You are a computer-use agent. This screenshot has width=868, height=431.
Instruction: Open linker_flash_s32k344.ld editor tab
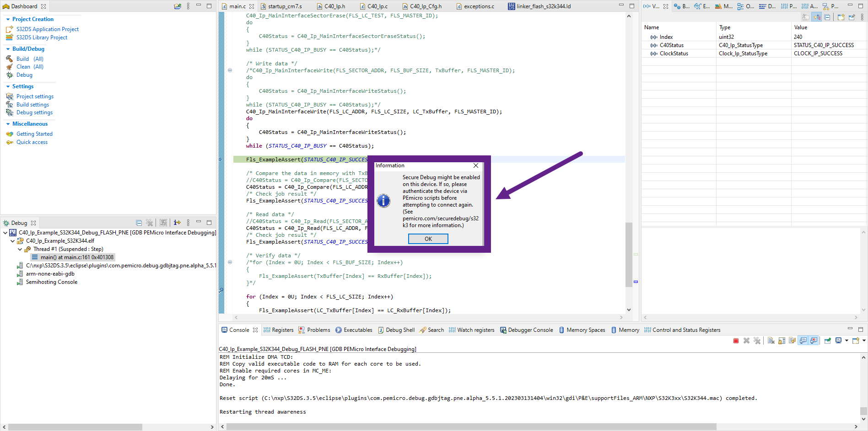click(x=539, y=6)
